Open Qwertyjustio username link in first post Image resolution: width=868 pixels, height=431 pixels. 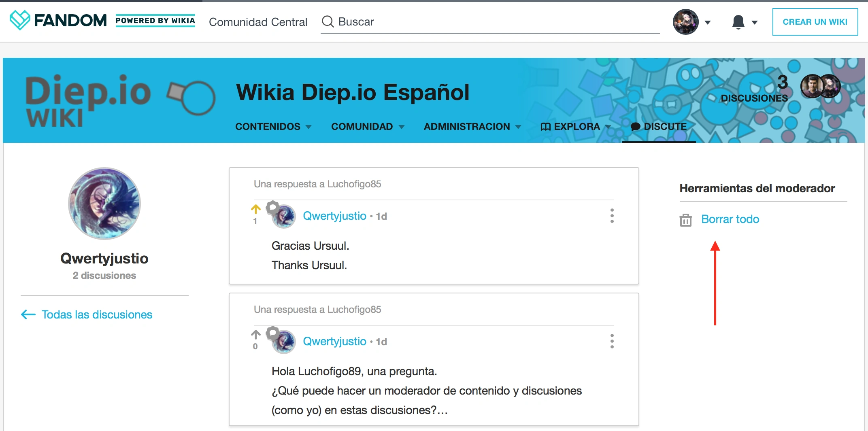click(334, 216)
